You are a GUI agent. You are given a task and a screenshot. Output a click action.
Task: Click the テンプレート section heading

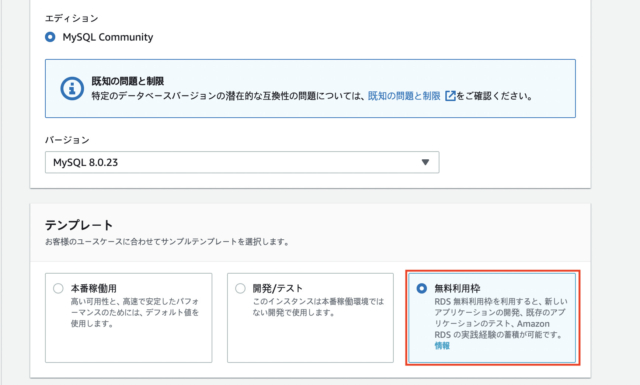pos(79,225)
